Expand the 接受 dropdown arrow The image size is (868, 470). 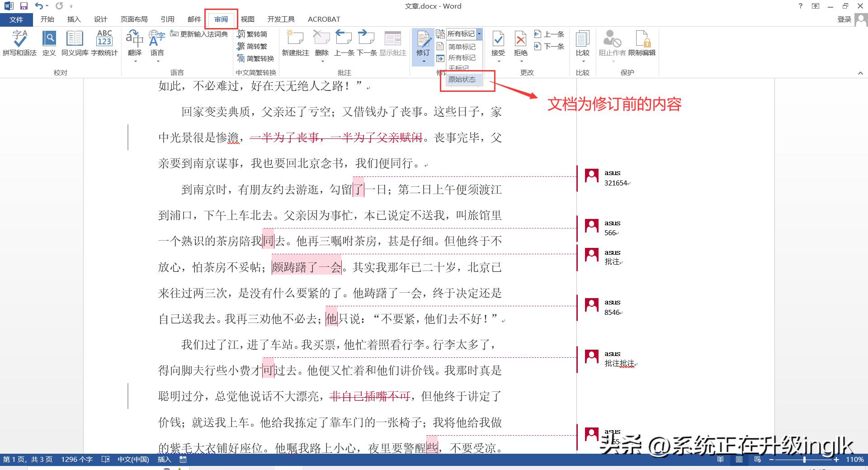coord(498,62)
